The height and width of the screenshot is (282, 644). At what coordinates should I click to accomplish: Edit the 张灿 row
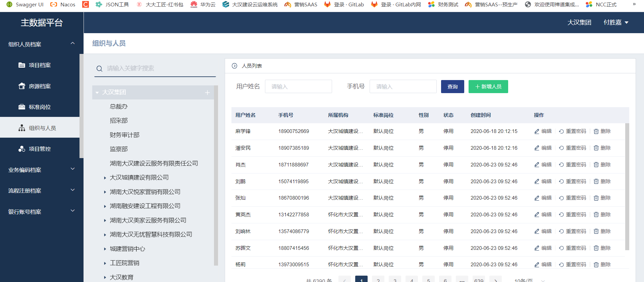pos(543,198)
